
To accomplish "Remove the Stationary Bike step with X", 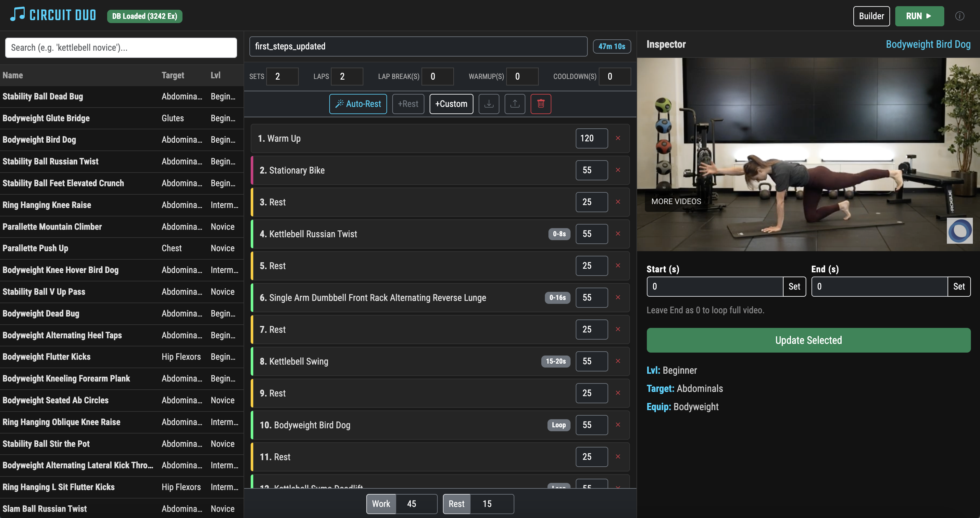I will [x=618, y=170].
